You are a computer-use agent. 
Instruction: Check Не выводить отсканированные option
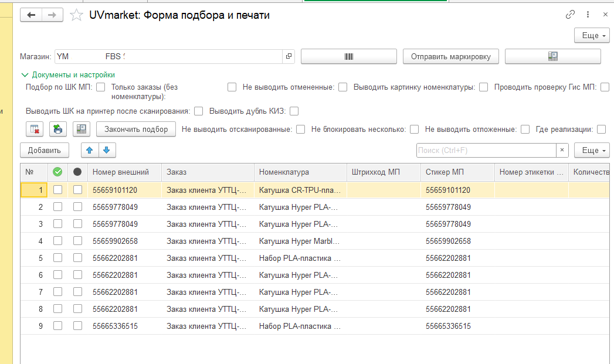point(301,129)
